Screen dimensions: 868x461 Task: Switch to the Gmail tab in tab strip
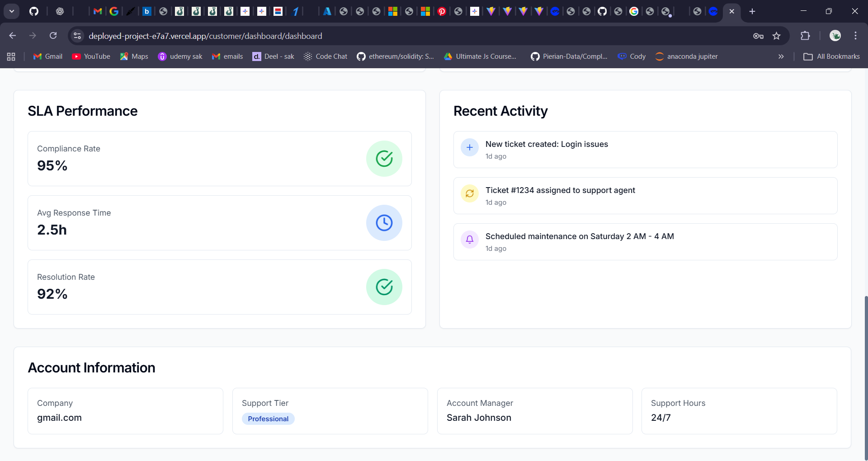click(x=97, y=11)
